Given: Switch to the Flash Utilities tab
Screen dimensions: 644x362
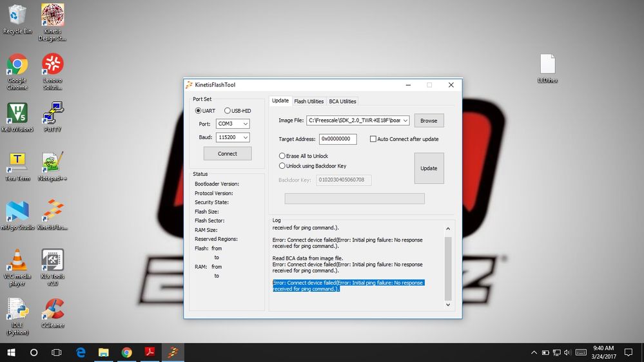Looking at the screenshot, I should click(309, 101).
